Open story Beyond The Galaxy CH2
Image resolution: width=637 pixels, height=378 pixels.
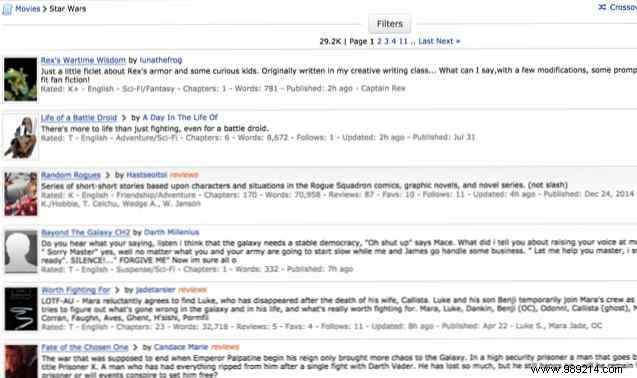point(85,232)
